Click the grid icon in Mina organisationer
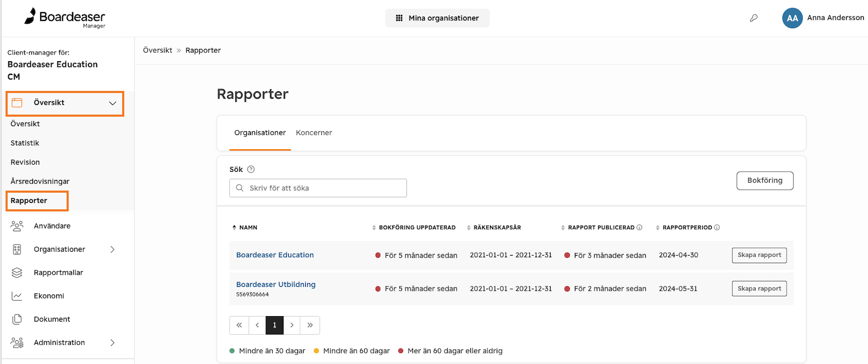Image resolution: width=868 pixels, height=364 pixels. (x=399, y=18)
